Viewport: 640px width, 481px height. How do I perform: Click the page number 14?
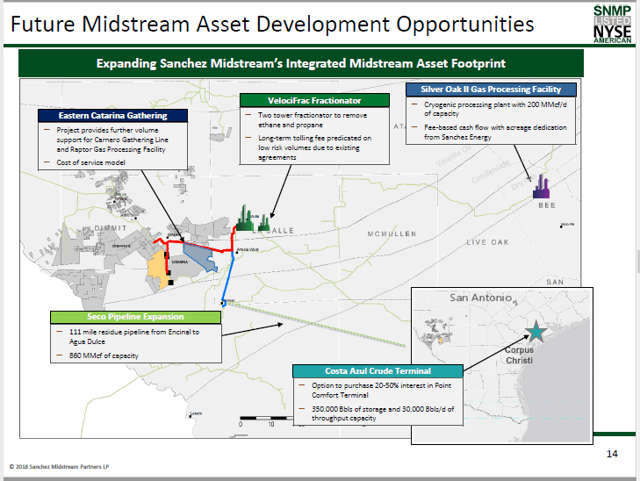pos(612,454)
